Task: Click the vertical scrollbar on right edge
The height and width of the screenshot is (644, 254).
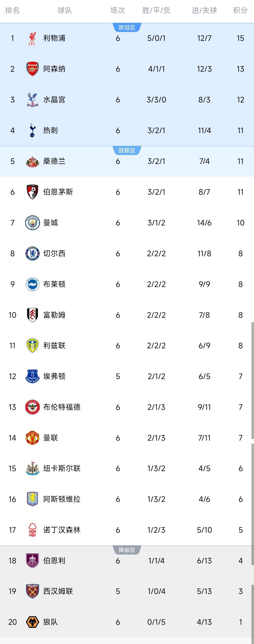Action: (x=253, y=380)
